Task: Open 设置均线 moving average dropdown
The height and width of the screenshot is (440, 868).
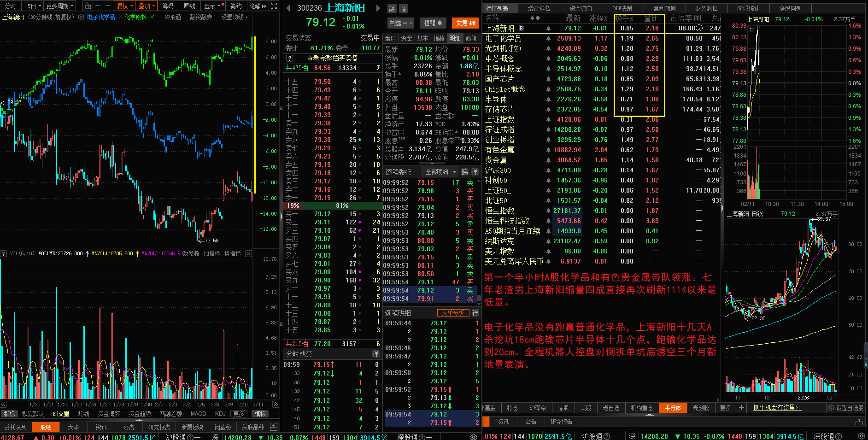Action: [x=235, y=17]
